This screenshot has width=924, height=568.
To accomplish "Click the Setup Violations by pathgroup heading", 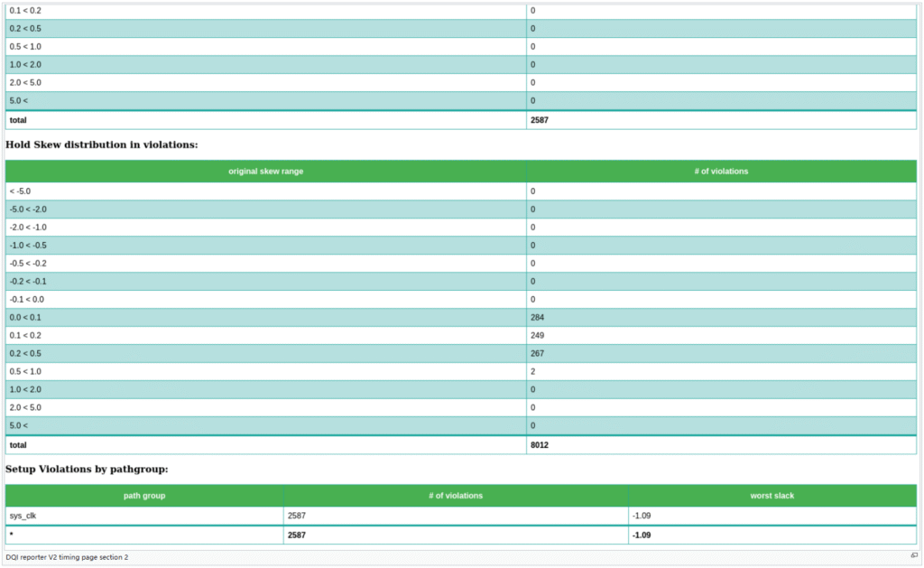I will (x=87, y=470).
